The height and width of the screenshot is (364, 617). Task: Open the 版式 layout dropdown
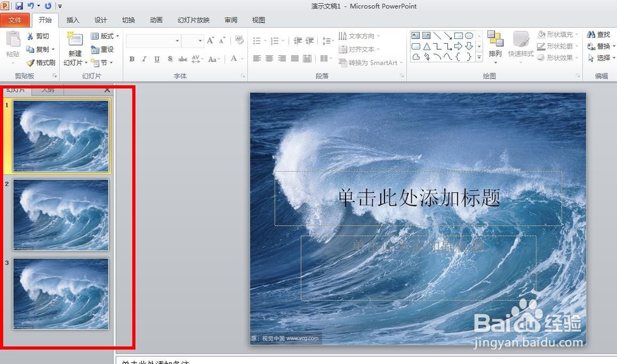coord(105,36)
